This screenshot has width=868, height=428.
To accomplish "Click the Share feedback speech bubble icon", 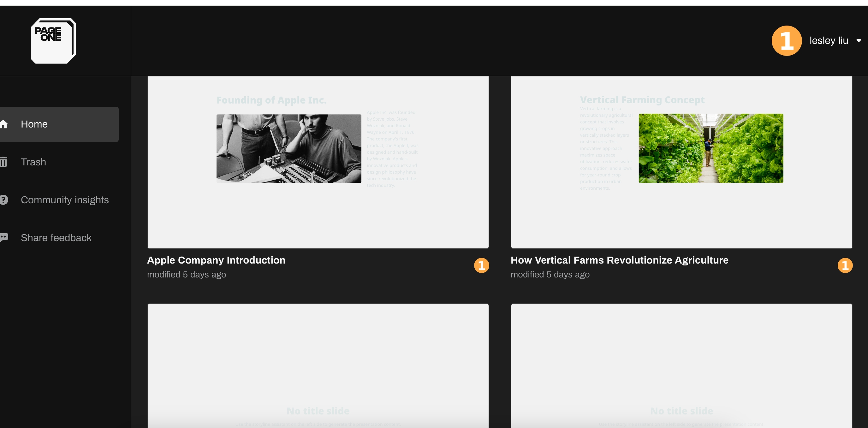I will [4, 238].
